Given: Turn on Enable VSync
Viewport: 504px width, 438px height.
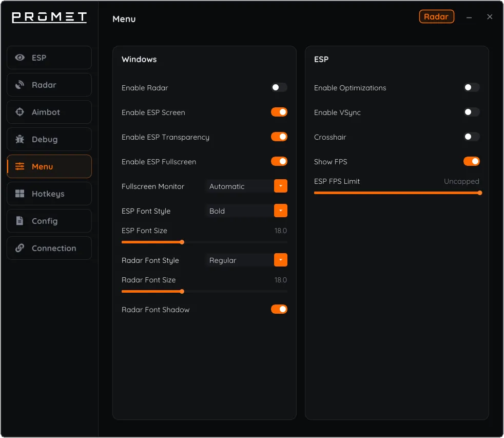Looking at the screenshot, I should (472, 112).
